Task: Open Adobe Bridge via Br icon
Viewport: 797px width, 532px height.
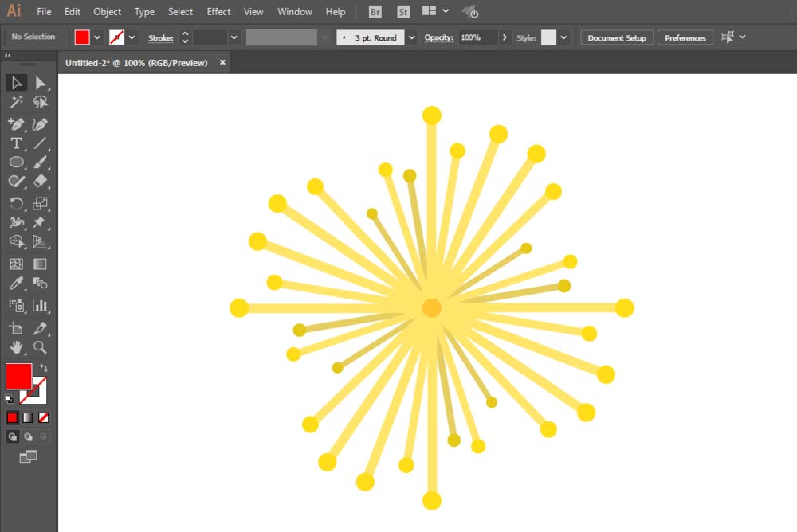Action: [375, 12]
